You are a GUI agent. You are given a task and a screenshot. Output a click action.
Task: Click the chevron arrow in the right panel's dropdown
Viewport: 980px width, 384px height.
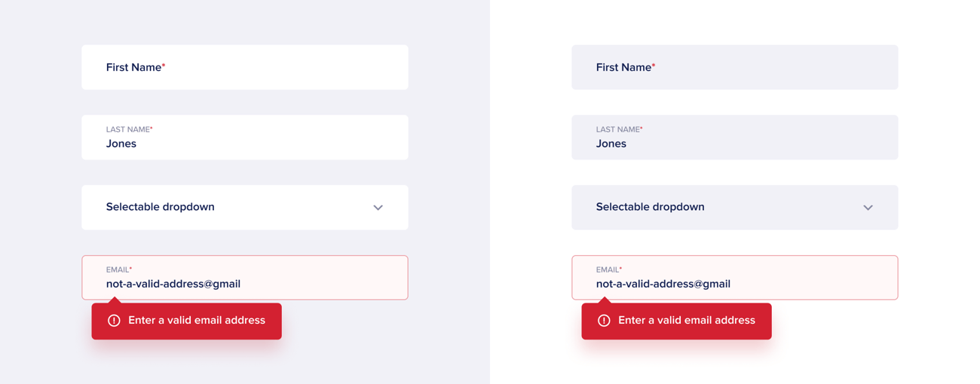(868, 208)
